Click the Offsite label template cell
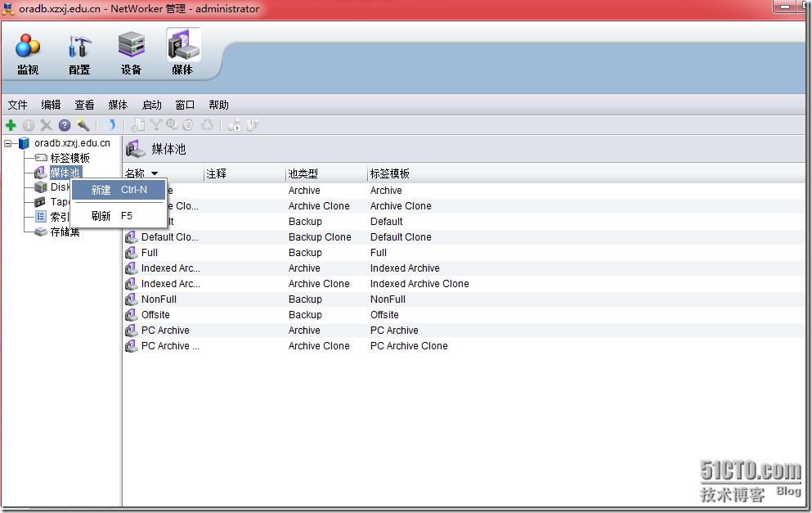 pyautogui.click(x=384, y=315)
